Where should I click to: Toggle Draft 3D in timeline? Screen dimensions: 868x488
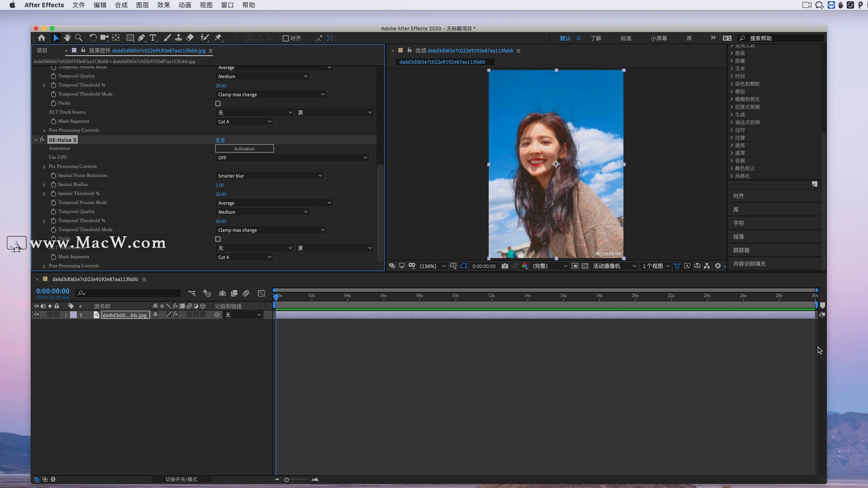point(207,293)
